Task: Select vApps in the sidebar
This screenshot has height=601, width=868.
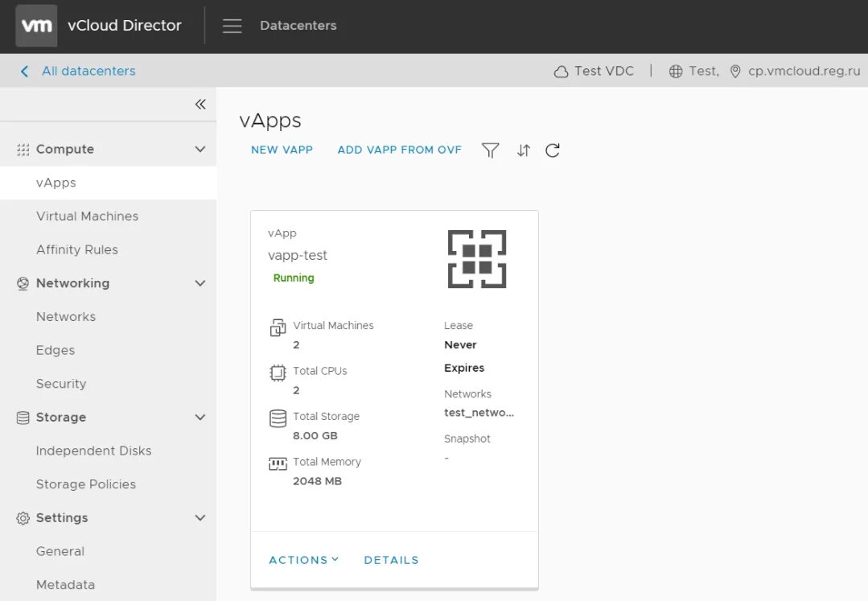Action: pos(108,183)
